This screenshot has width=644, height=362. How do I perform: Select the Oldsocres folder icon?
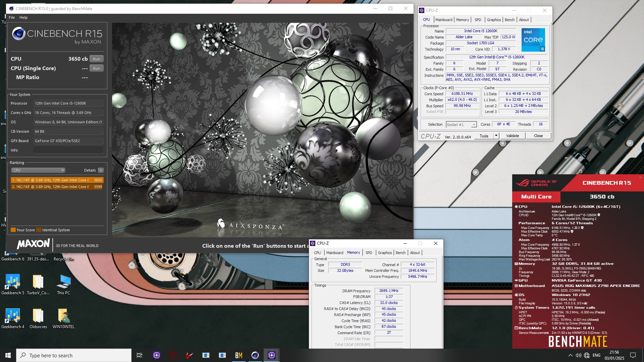[38, 319]
